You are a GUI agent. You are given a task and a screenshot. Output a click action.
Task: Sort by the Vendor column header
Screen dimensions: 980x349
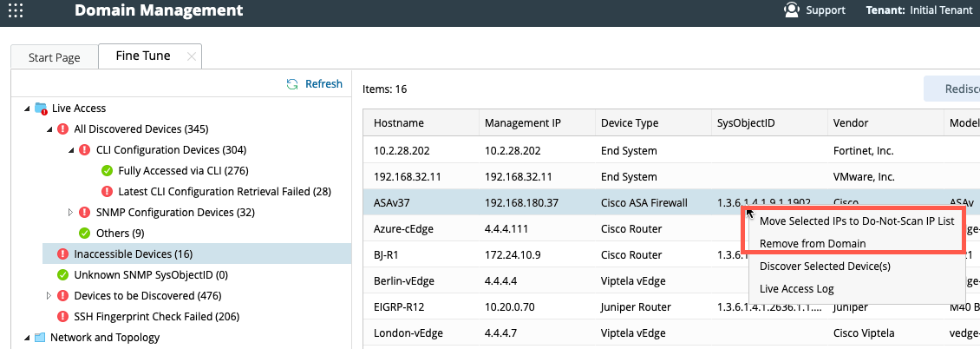coord(886,123)
